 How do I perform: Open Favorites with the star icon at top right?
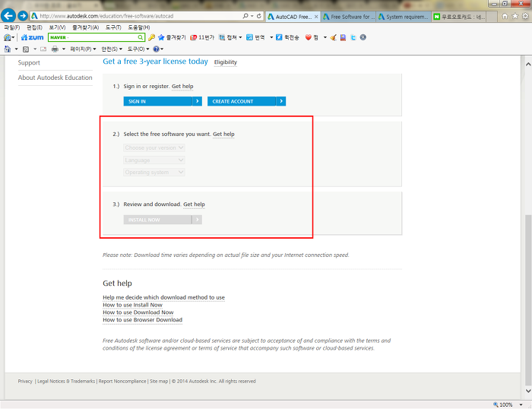(x=515, y=16)
